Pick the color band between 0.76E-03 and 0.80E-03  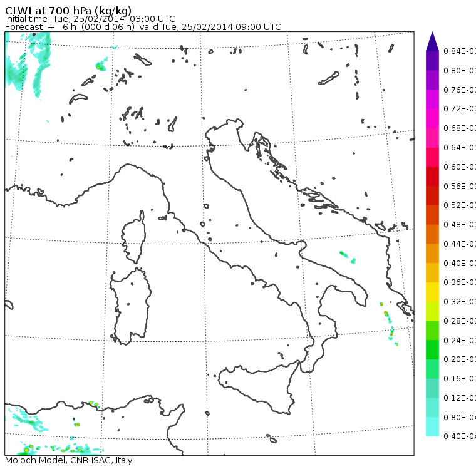coord(432,80)
